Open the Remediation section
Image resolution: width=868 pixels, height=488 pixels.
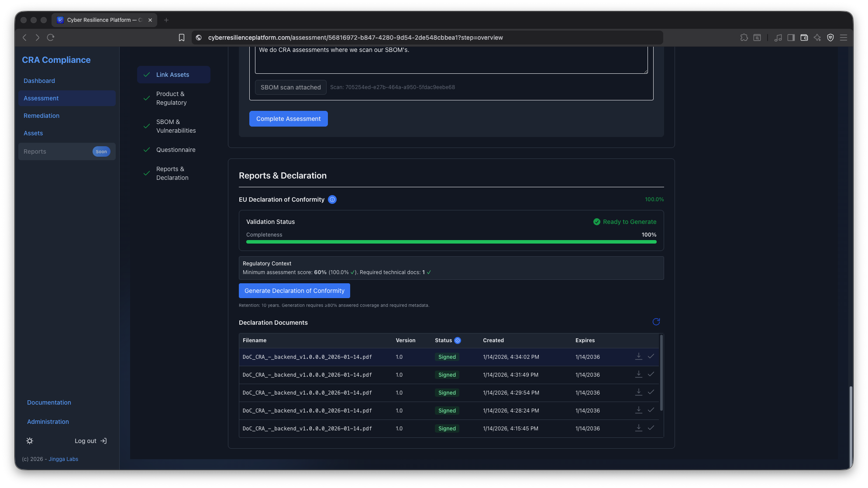coord(41,116)
